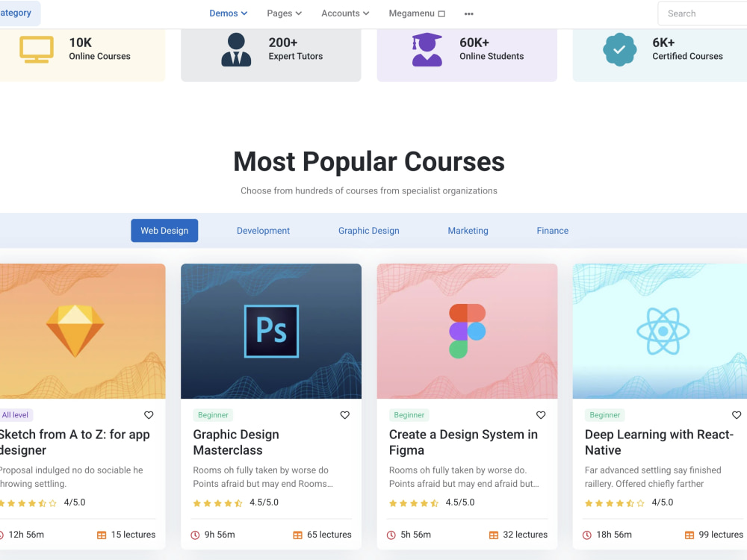The width and height of the screenshot is (747, 560).
Task: Click Beginner badge on Graphic Design Masterclass card
Action: click(213, 414)
